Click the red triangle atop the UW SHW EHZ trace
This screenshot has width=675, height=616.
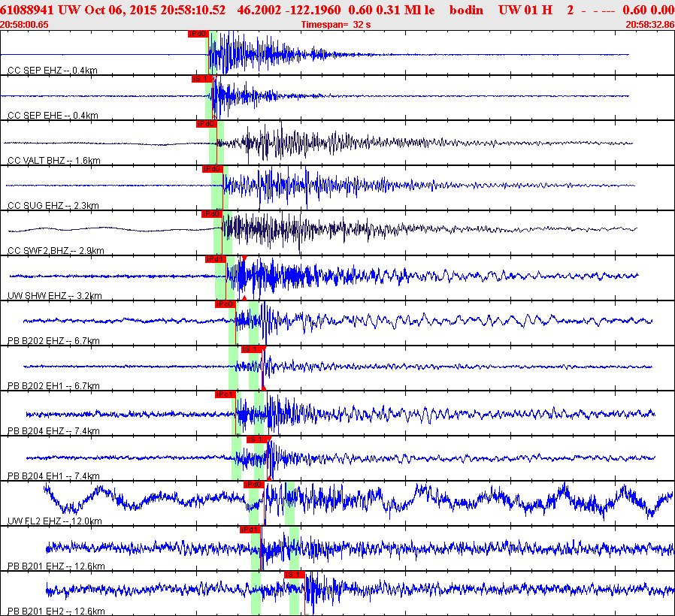point(244,258)
